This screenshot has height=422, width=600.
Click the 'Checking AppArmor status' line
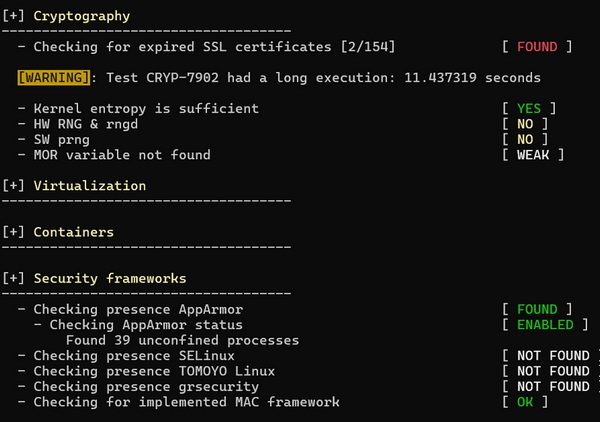click(145, 325)
